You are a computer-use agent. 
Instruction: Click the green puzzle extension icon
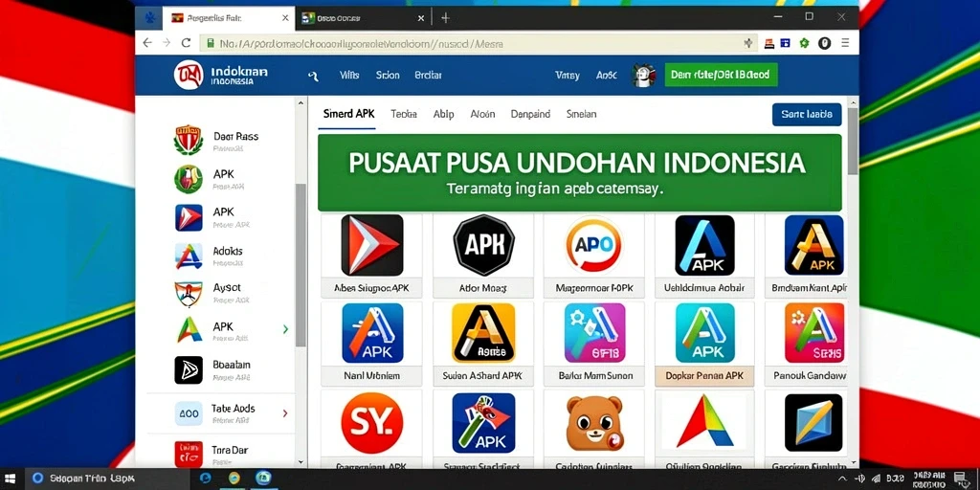pos(804,43)
